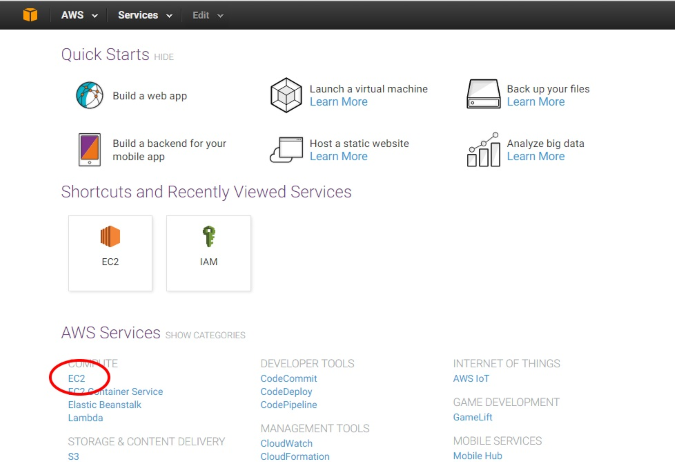This screenshot has height=462, width=675.
Task: Click the Analyze big data text
Action: pos(545,143)
